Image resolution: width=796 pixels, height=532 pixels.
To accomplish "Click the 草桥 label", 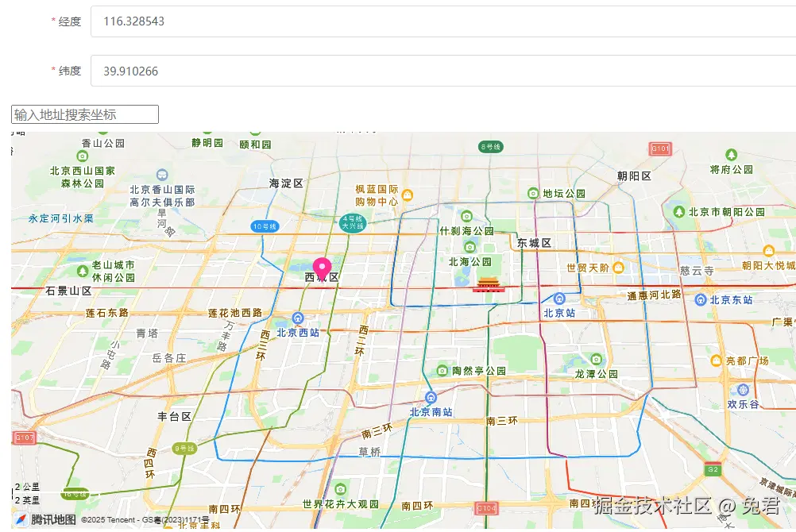I will click(x=369, y=452).
